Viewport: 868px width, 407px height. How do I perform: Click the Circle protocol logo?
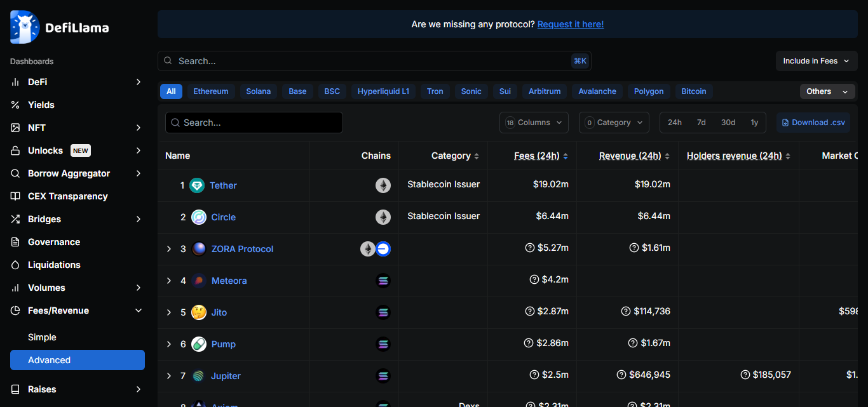point(199,217)
